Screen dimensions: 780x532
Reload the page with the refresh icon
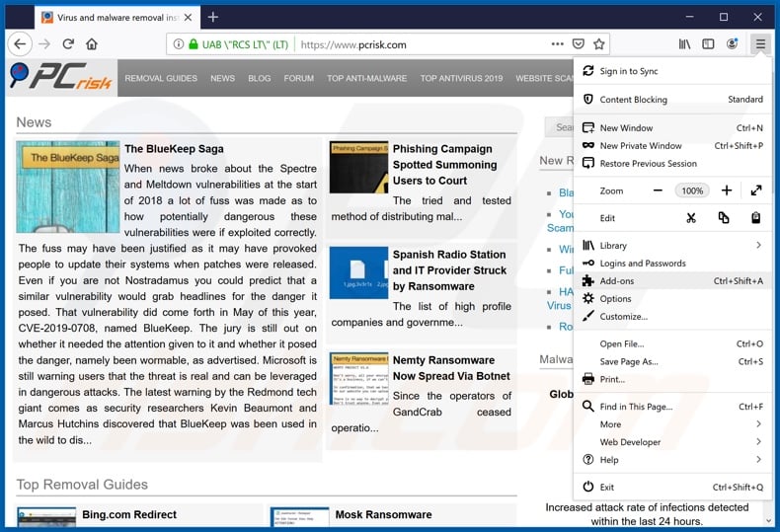click(x=68, y=44)
